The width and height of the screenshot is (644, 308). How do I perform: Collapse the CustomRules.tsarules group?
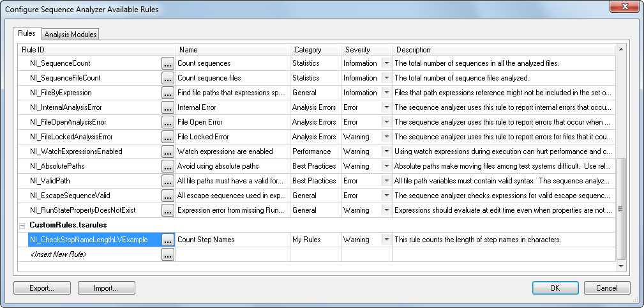click(22, 226)
